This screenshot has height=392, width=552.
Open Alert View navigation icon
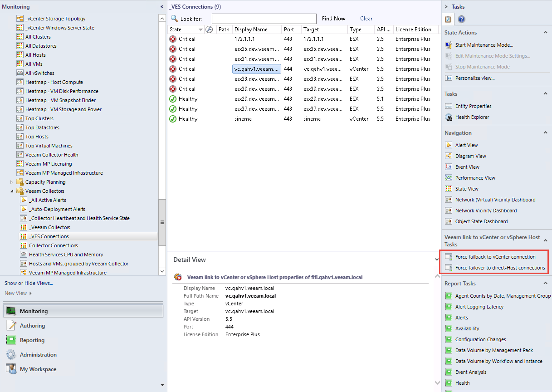click(x=448, y=145)
